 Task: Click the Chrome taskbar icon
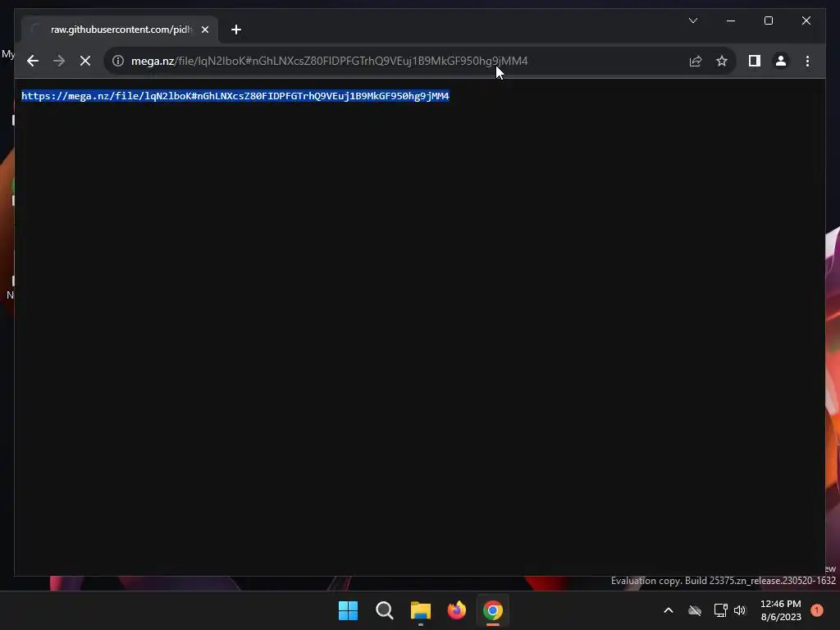coord(493,610)
